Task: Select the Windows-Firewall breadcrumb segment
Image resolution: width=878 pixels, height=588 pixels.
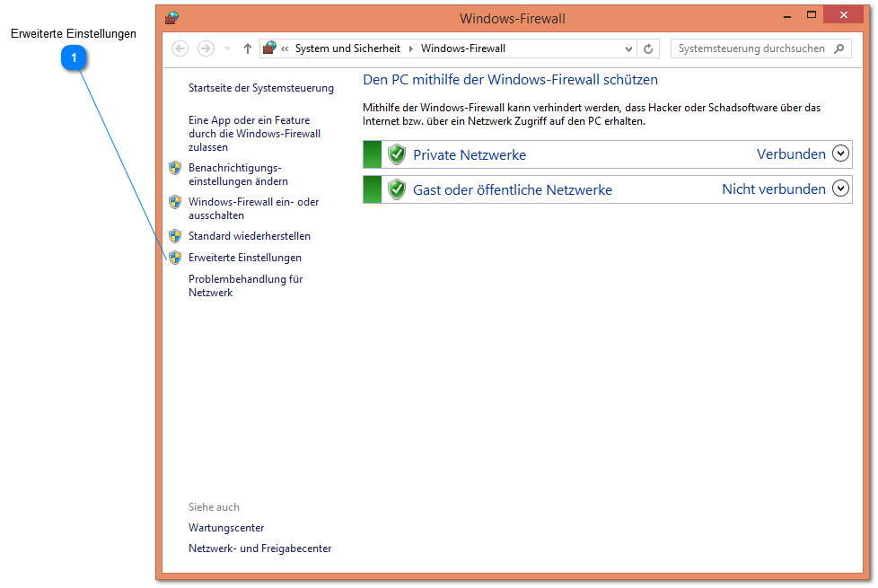Action: (x=463, y=48)
